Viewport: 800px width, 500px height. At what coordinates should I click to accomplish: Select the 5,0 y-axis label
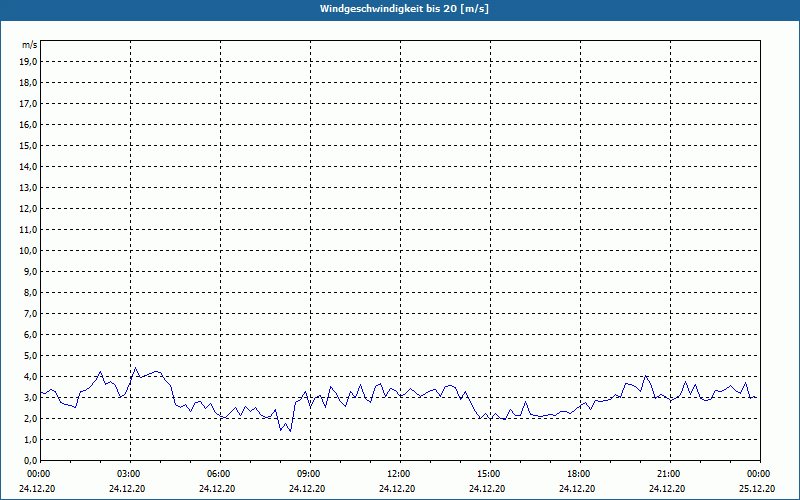pyautogui.click(x=31, y=355)
